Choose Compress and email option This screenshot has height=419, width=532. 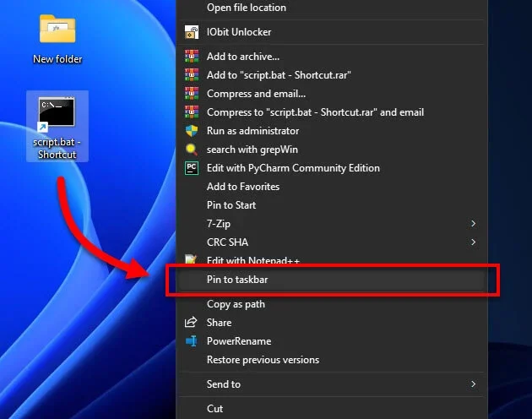click(x=256, y=94)
